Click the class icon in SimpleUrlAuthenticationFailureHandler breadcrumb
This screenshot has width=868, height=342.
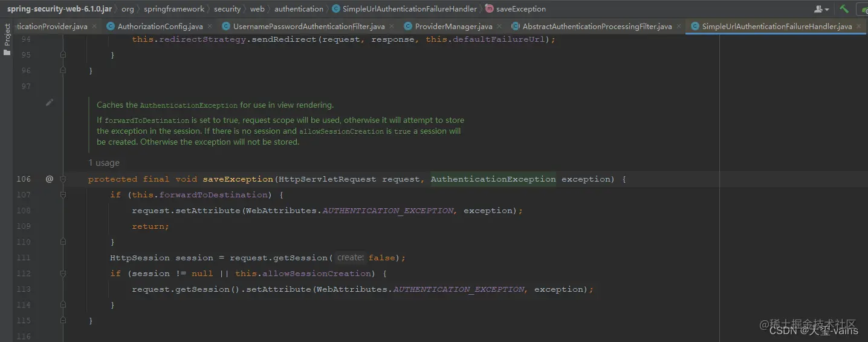[336, 9]
